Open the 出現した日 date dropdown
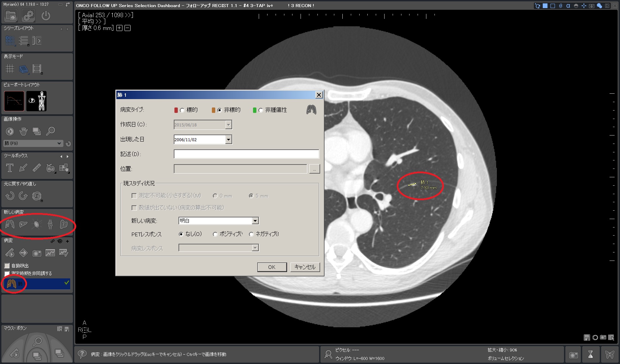The width and height of the screenshot is (620, 364). [x=228, y=140]
